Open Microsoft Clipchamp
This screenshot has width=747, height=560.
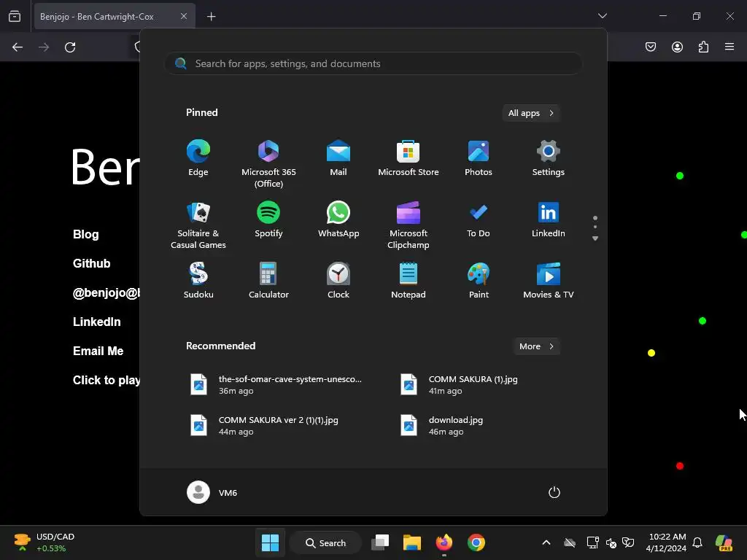(x=409, y=225)
